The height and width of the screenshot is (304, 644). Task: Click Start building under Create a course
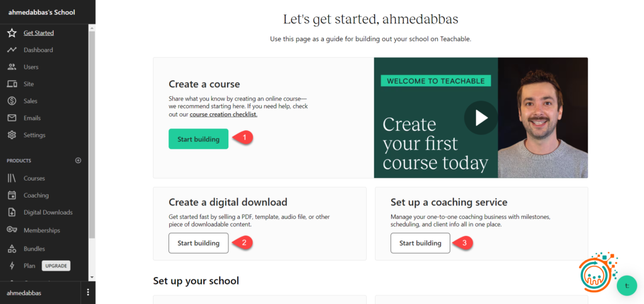point(198,139)
